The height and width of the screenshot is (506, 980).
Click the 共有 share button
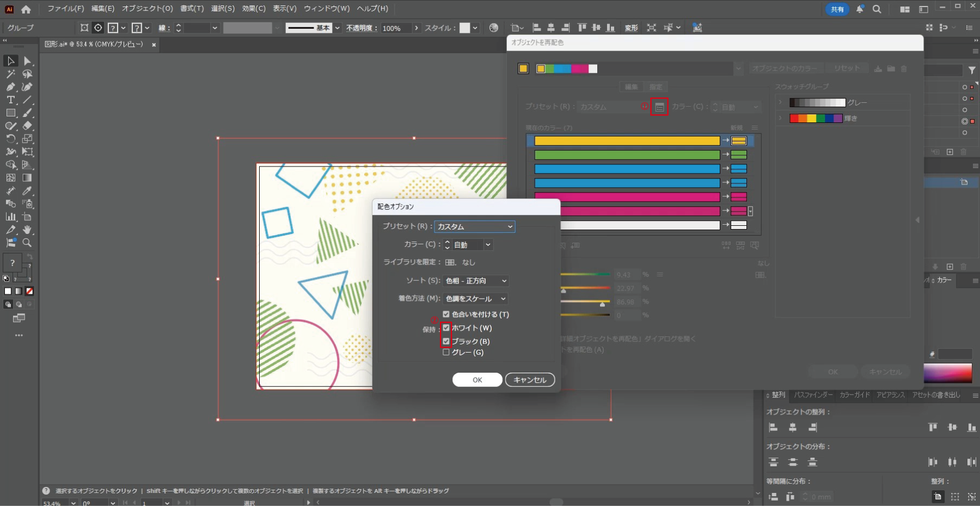tap(837, 9)
